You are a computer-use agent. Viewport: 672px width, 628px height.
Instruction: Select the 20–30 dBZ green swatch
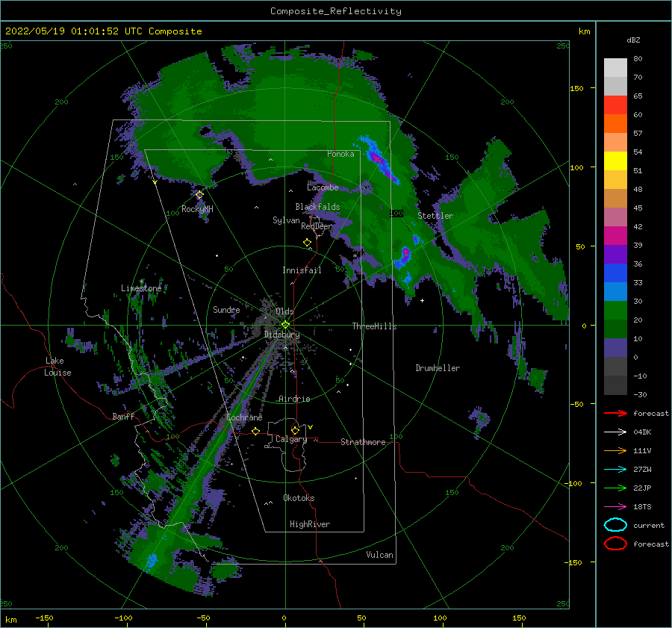coord(615,311)
